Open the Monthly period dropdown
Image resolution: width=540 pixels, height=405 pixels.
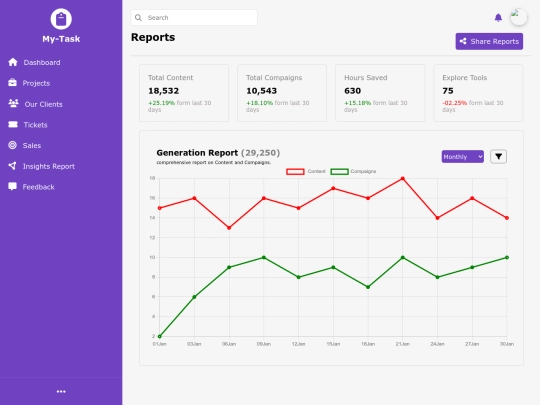click(463, 157)
